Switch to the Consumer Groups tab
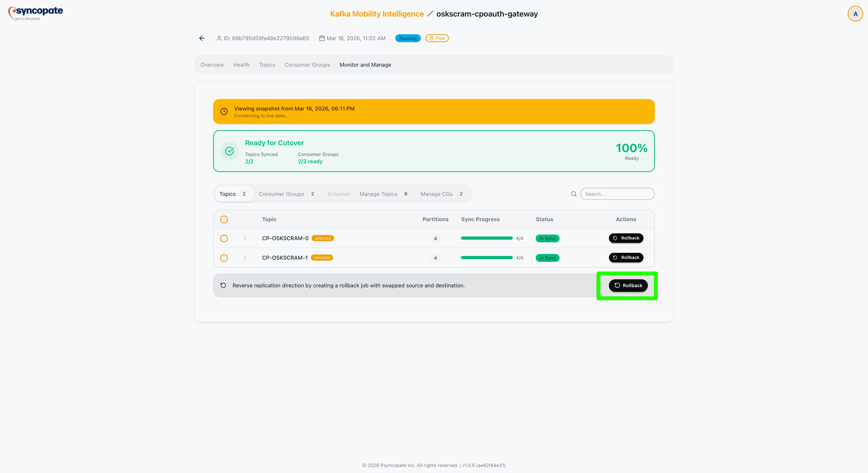868x473 pixels. click(307, 65)
